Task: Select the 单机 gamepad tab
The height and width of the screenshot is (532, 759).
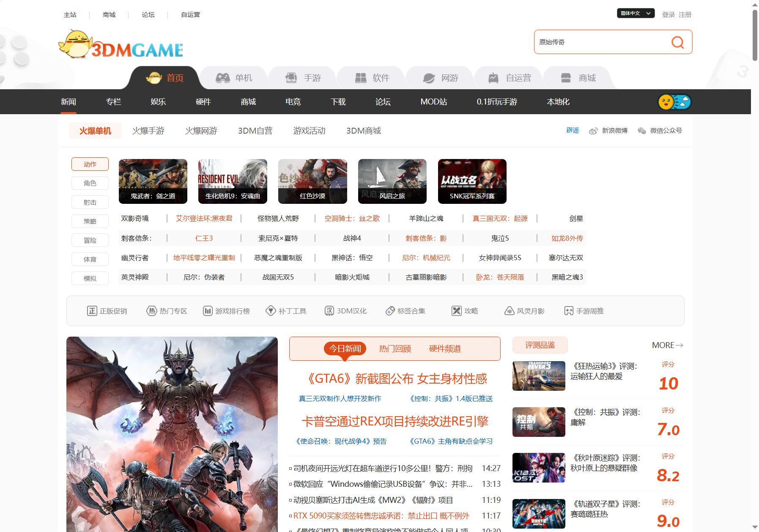Action: point(233,78)
